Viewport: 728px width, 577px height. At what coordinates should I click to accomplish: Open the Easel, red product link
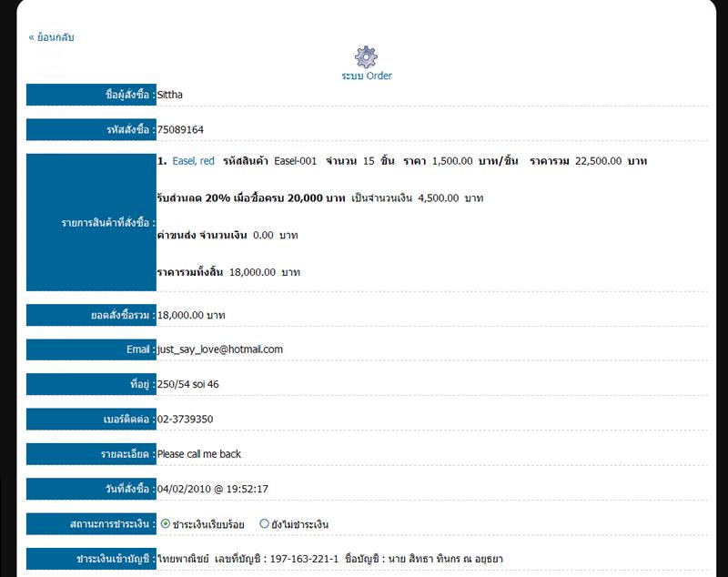click(x=193, y=161)
